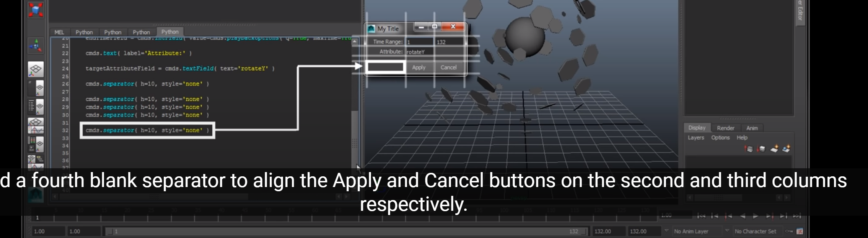
Task: Click the script editor scroll-up arrow
Action: coord(355,41)
